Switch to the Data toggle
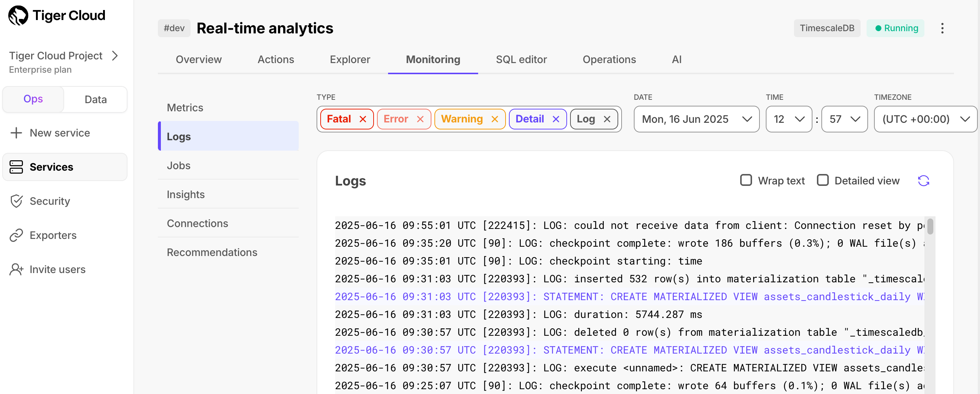 pyautogui.click(x=96, y=99)
